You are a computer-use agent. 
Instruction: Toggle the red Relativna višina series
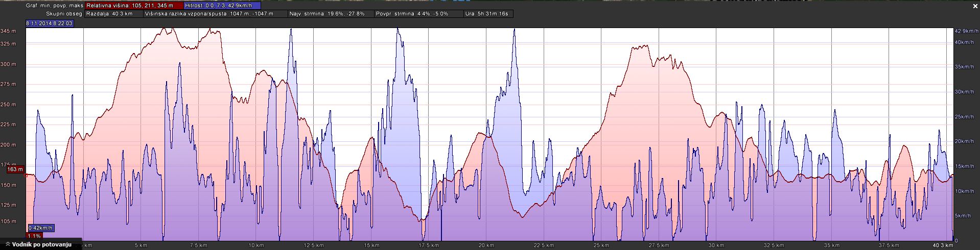134,6
